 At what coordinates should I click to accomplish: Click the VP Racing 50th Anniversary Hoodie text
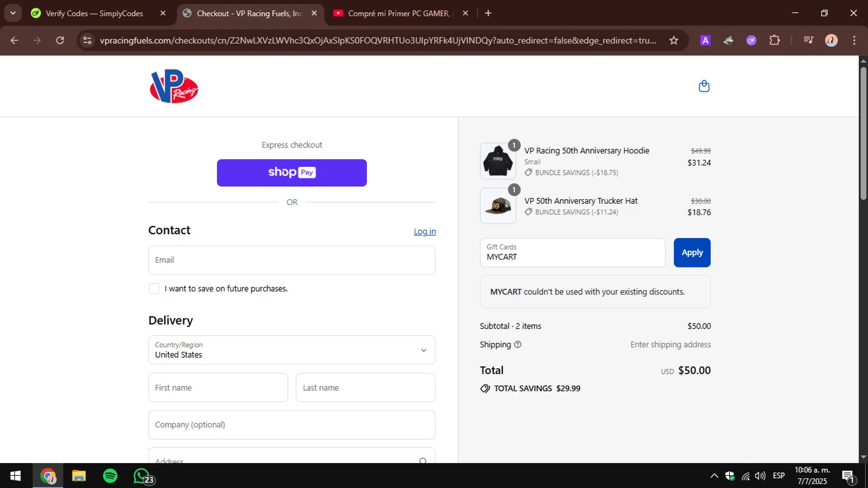click(x=587, y=151)
